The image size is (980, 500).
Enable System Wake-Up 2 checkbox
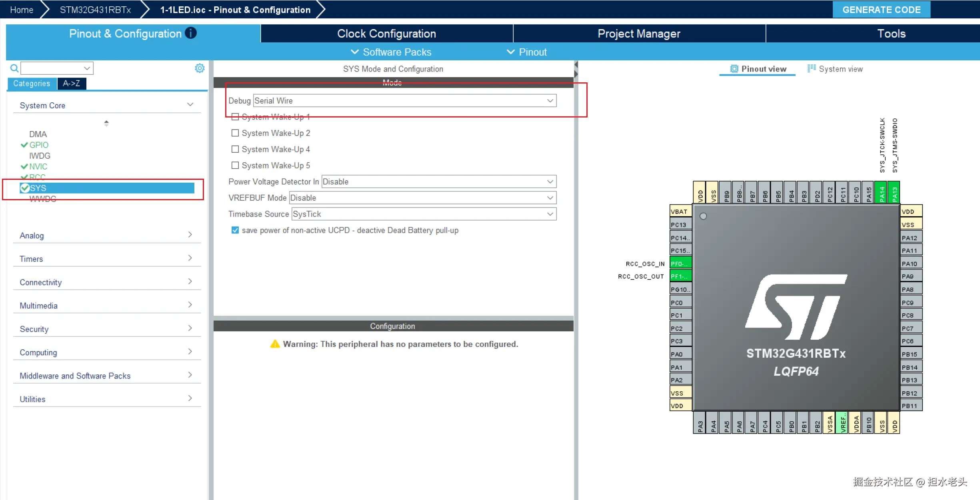[x=235, y=133]
